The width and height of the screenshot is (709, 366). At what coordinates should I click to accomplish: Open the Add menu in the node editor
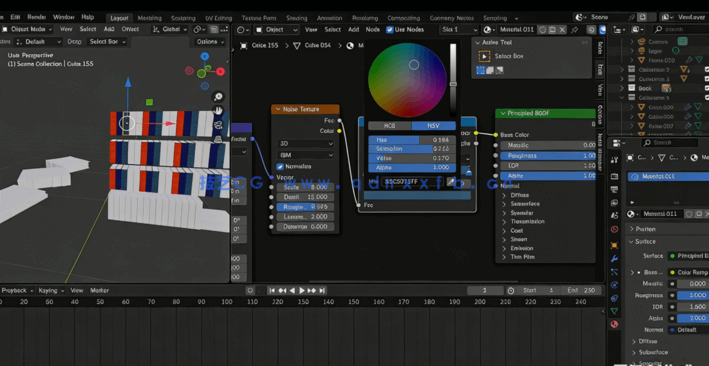354,29
